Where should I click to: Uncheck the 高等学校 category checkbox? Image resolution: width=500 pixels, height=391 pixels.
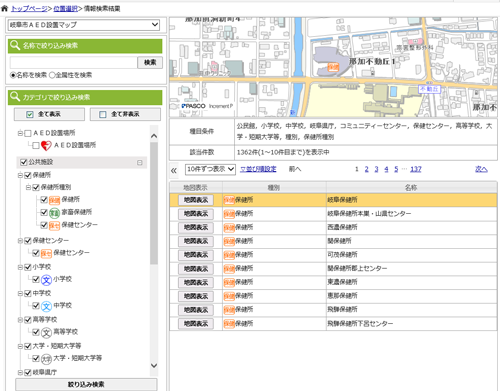click(x=28, y=320)
